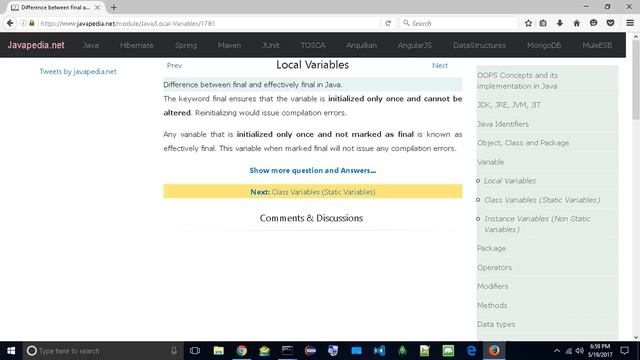Open the Methods topic in sidebar
The width and height of the screenshot is (640, 360).
(x=492, y=305)
